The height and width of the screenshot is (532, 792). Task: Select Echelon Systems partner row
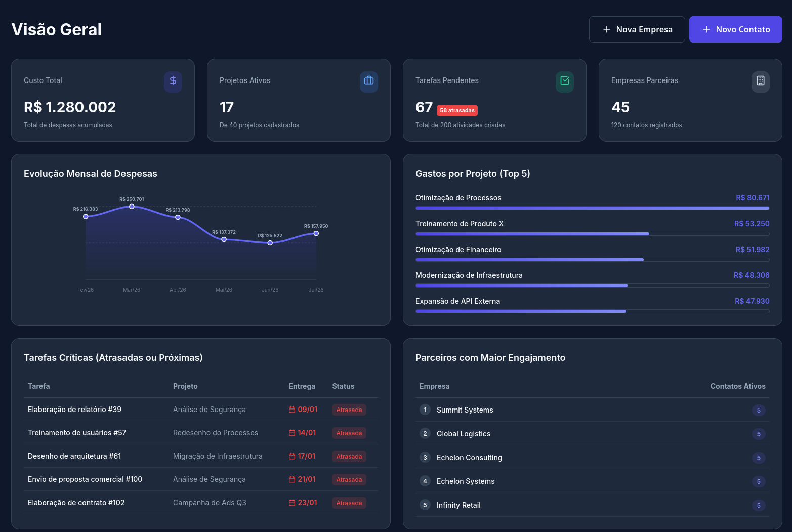click(592, 481)
